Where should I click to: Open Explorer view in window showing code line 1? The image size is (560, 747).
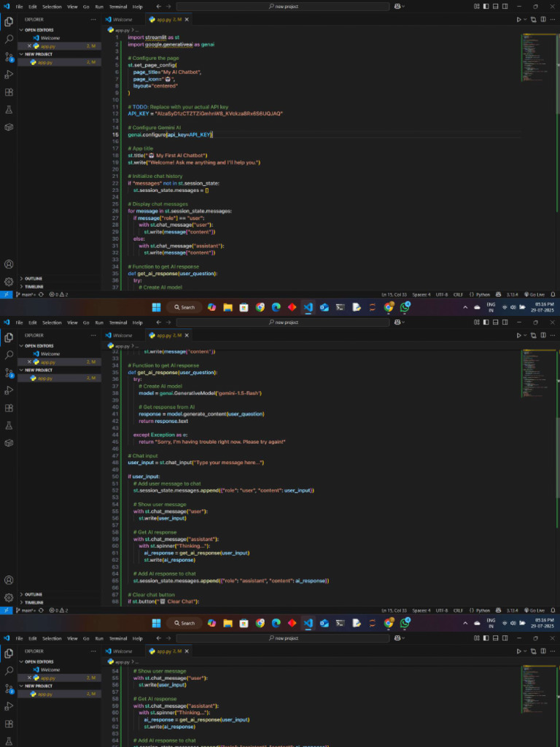click(x=9, y=21)
